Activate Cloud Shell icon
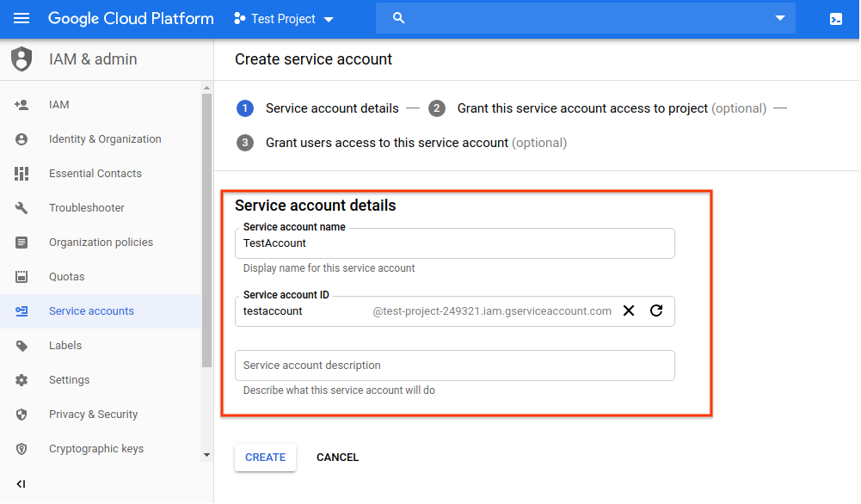Image resolution: width=861 pixels, height=504 pixels. pyautogui.click(x=835, y=18)
